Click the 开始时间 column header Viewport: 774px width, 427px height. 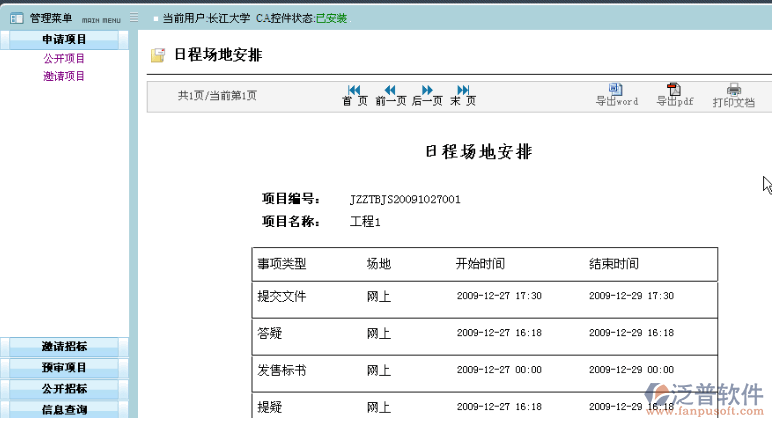(x=480, y=264)
